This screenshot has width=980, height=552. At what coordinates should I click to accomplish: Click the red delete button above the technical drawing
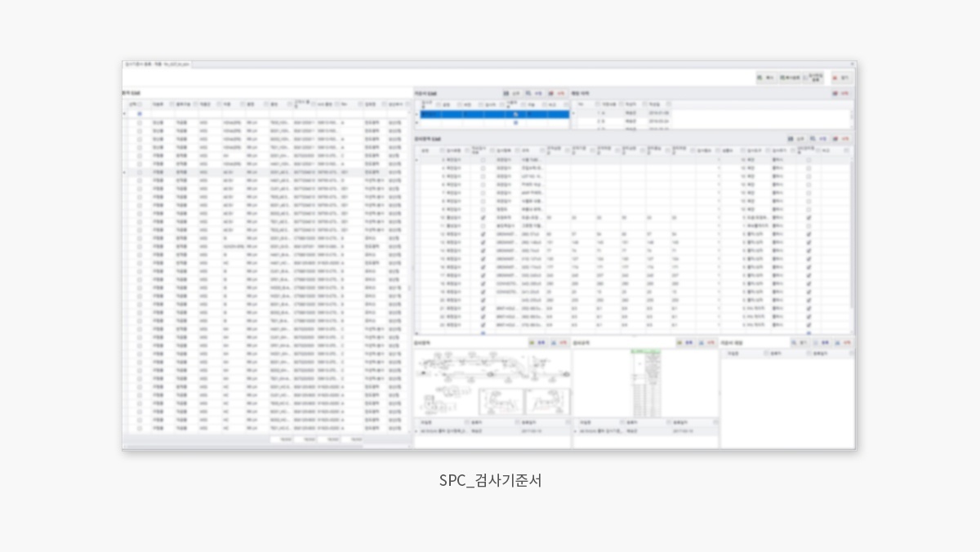(x=559, y=343)
